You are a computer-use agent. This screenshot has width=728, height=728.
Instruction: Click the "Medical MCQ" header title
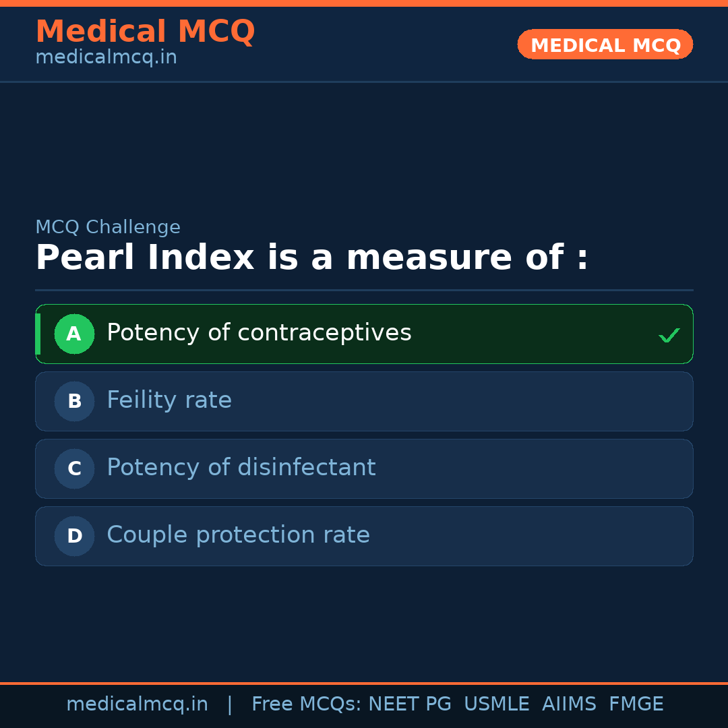pyautogui.click(x=145, y=32)
